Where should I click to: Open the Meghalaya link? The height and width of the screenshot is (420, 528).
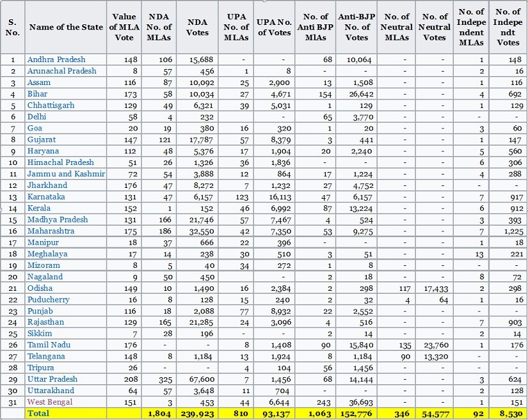pyautogui.click(x=47, y=254)
